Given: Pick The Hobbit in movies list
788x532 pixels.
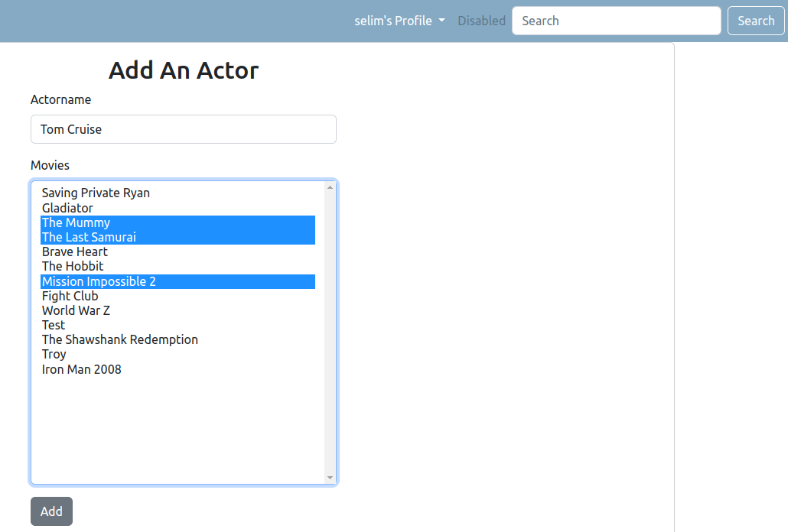Looking at the screenshot, I should pos(178,267).
